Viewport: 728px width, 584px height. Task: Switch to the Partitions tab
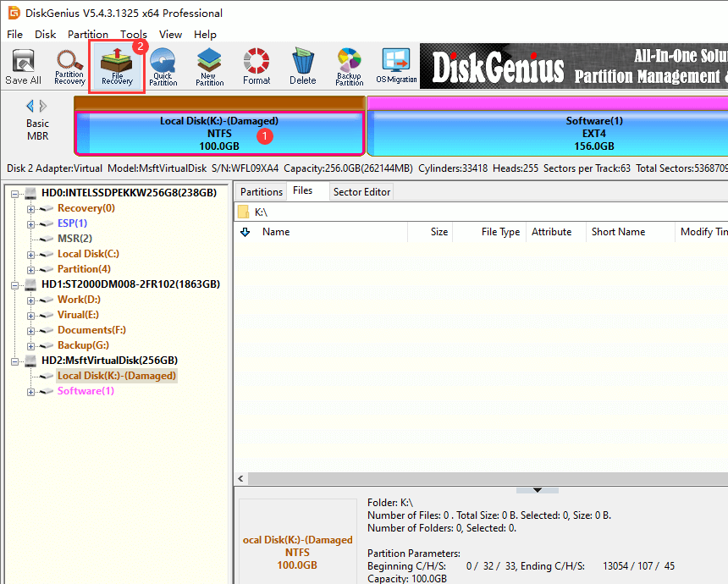261,192
